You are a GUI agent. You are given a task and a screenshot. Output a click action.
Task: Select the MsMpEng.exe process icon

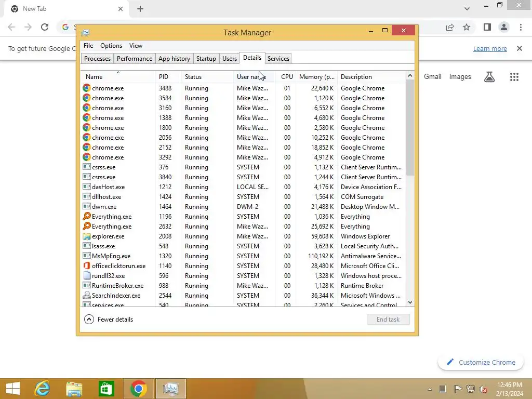point(87,256)
